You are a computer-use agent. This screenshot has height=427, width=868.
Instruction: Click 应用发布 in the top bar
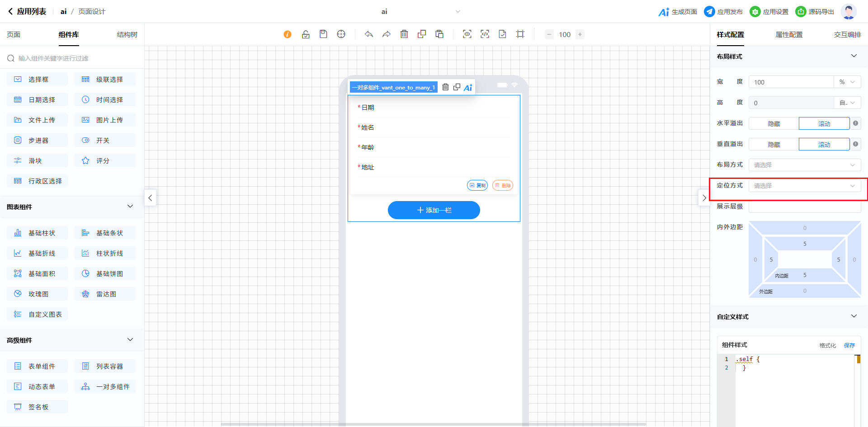(724, 12)
